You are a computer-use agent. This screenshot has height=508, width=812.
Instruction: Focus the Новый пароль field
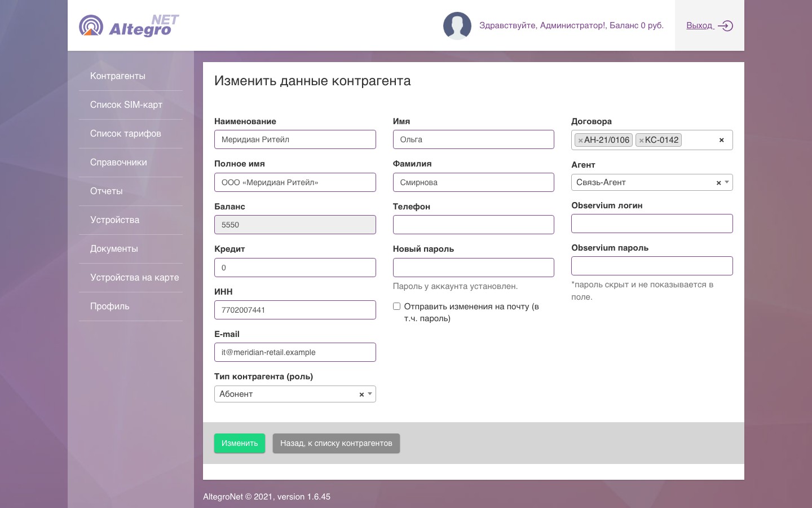click(474, 268)
